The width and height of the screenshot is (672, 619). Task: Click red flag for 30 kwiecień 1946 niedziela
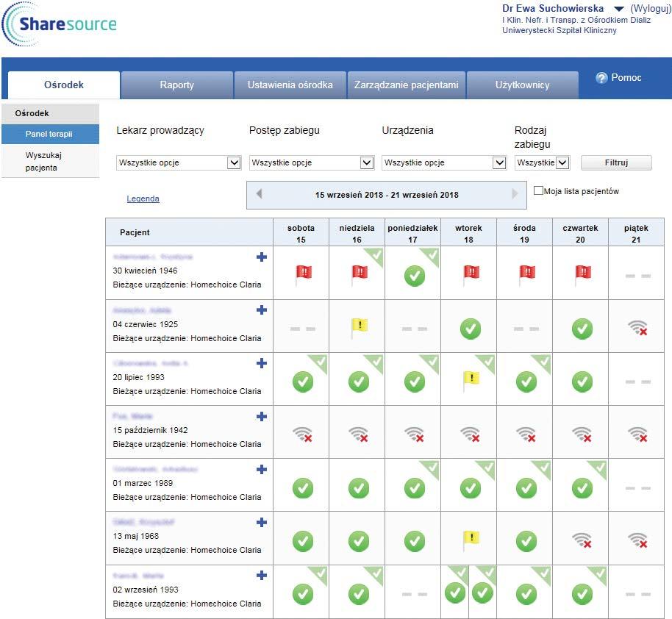tap(359, 275)
